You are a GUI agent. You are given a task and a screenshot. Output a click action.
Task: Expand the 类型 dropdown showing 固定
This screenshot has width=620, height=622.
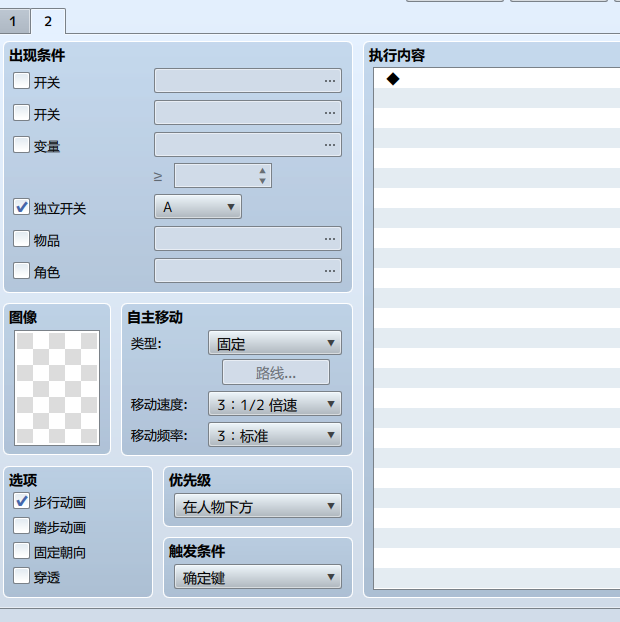point(275,343)
